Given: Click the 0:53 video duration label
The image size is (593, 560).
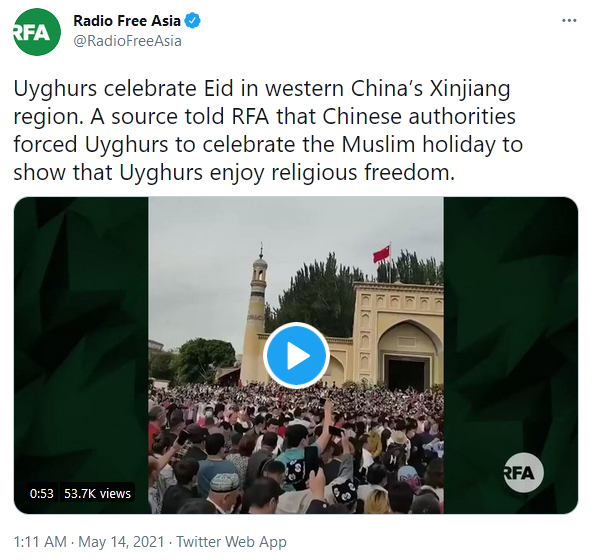Looking at the screenshot, I should pos(42,493).
